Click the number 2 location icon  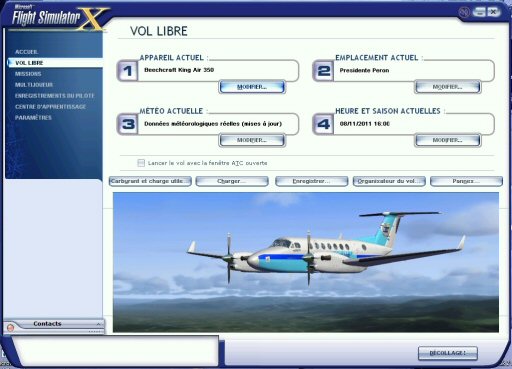pyautogui.click(x=323, y=71)
